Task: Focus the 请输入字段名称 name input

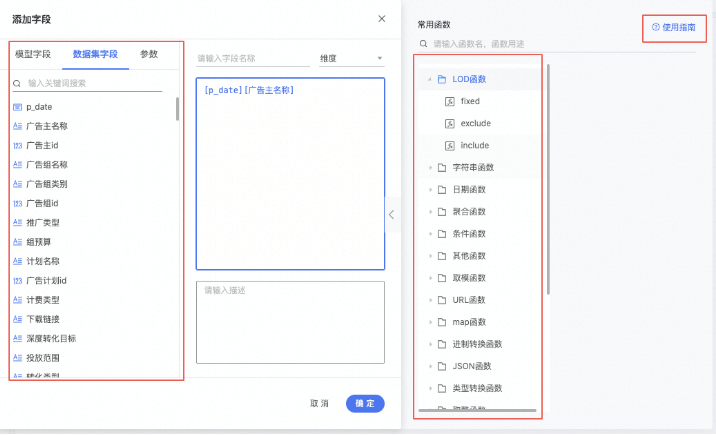Action: pyautogui.click(x=253, y=58)
